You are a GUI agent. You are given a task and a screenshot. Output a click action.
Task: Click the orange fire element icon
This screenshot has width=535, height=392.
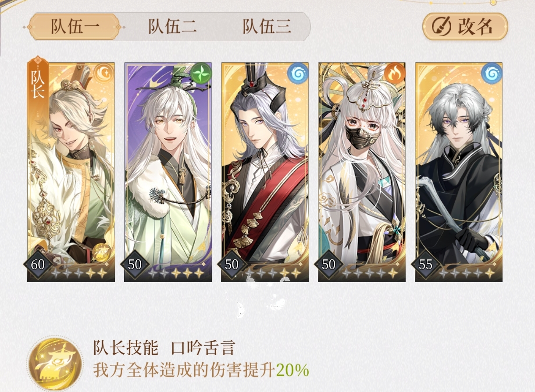point(395,74)
